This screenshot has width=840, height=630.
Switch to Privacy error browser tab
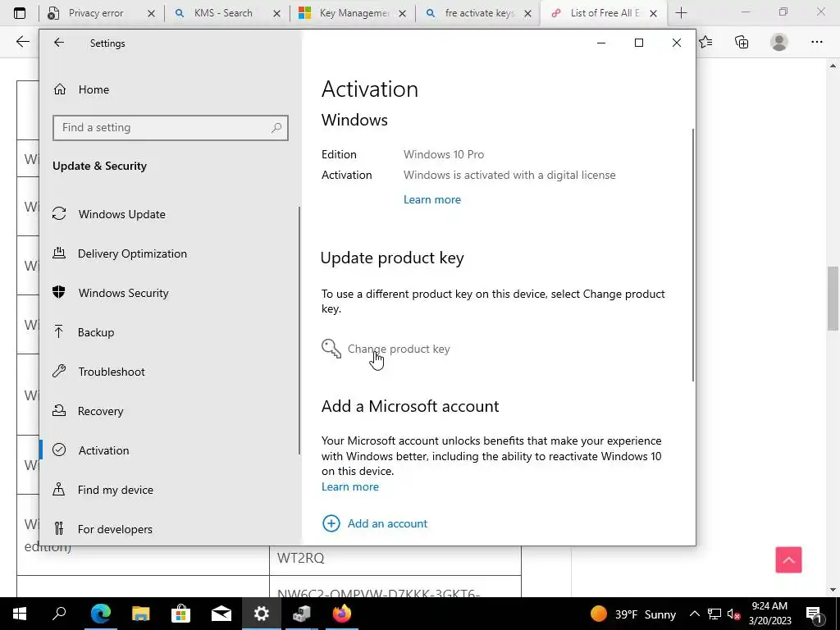[97, 13]
